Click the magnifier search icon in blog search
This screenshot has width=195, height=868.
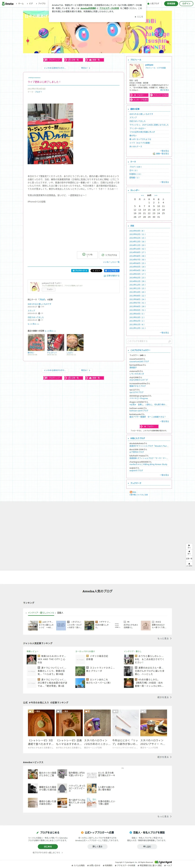pyautogui.click(x=169, y=341)
